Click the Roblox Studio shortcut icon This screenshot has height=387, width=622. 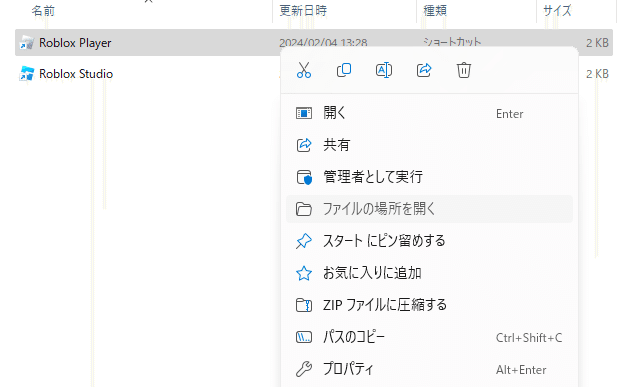click(x=27, y=74)
